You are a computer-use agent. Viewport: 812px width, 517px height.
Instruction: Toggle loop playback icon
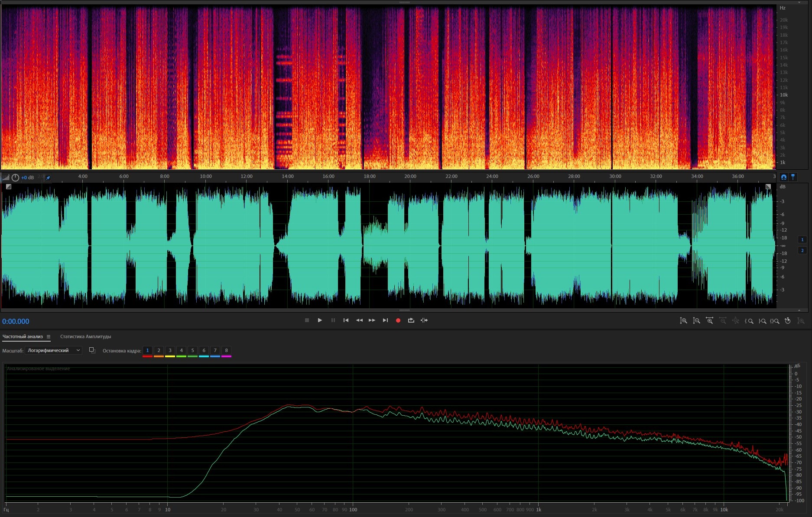coord(411,320)
